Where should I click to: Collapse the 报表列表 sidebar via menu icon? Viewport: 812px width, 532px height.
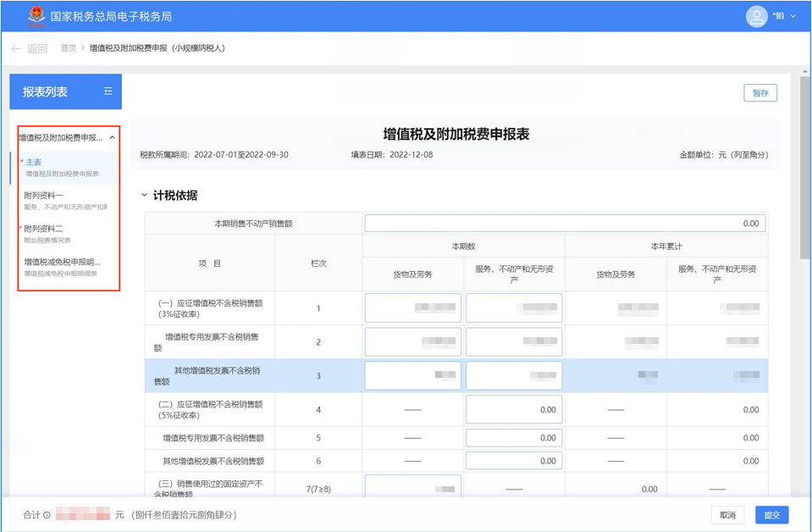(108, 91)
